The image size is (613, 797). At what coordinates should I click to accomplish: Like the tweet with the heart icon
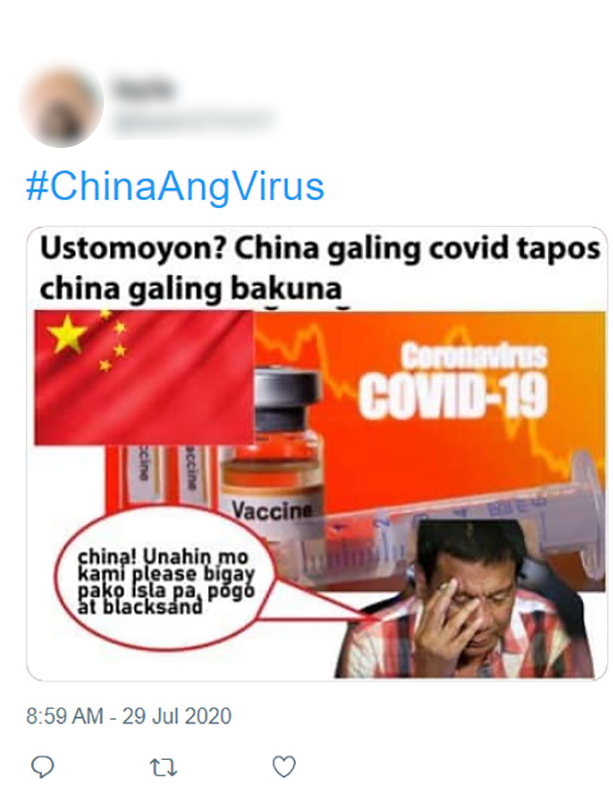[284, 767]
